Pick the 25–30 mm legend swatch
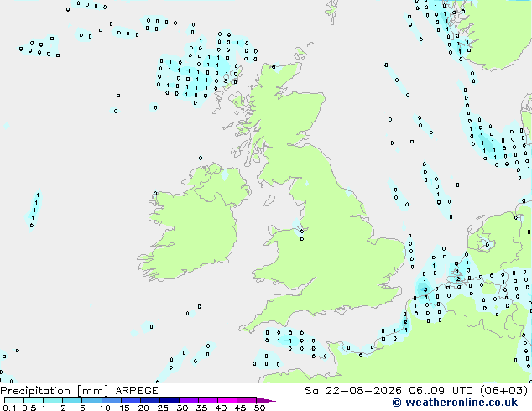Screen dimensions: 532x411 (169, 400)
